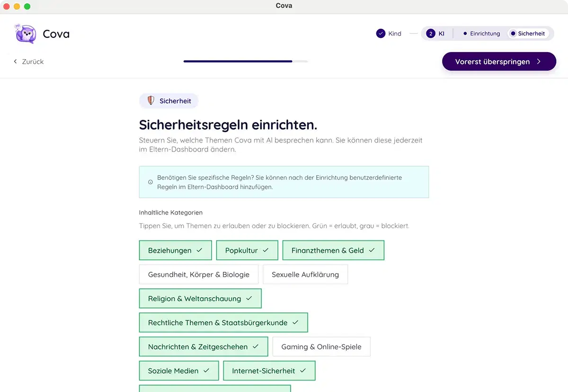Select the KI step label
This screenshot has height=392, width=568.
point(441,34)
